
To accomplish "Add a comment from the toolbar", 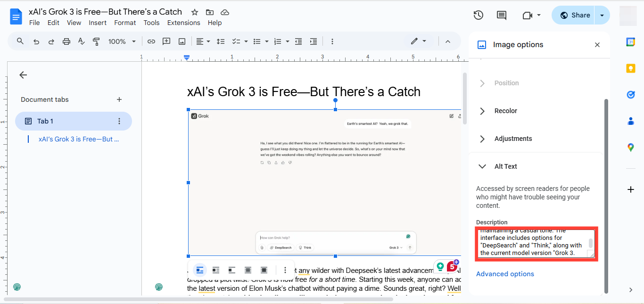I will pyautogui.click(x=166, y=41).
